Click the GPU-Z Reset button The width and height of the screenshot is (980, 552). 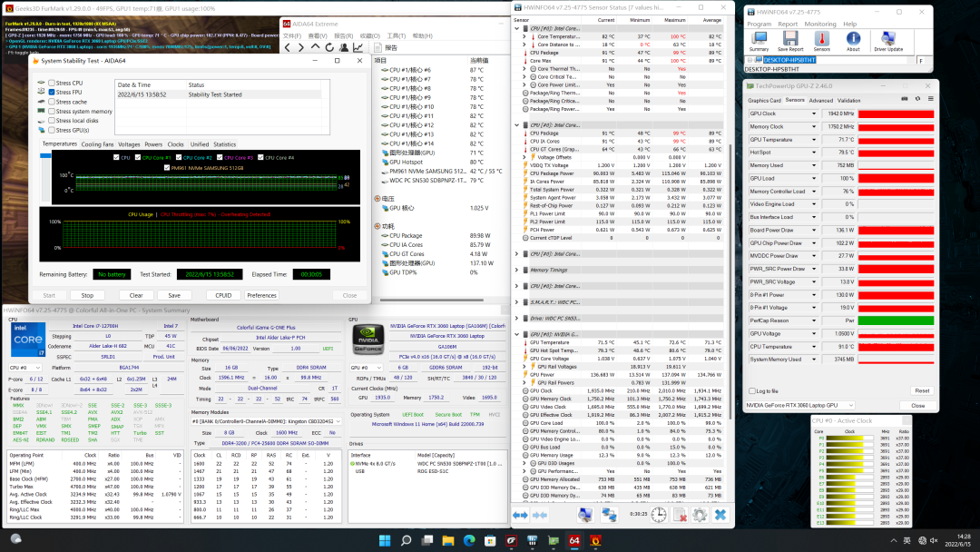920,391
